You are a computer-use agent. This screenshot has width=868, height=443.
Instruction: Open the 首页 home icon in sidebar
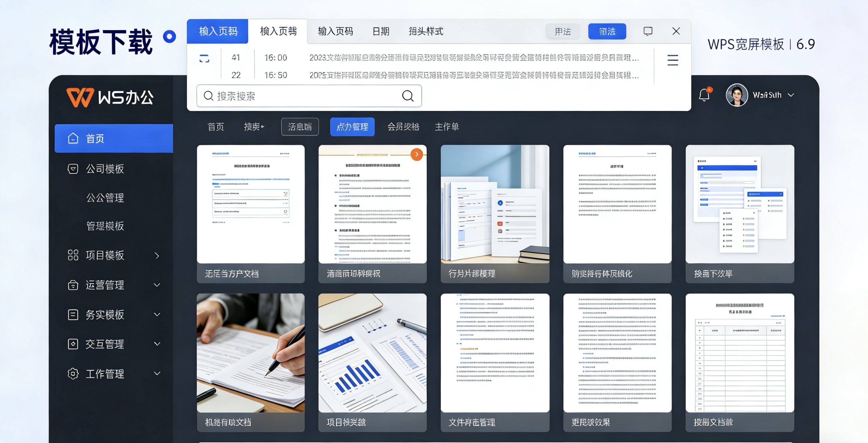[x=73, y=138]
